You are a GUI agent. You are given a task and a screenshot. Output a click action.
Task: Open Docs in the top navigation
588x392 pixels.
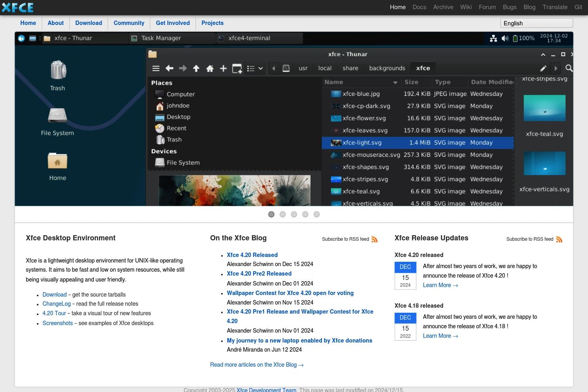point(419,7)
